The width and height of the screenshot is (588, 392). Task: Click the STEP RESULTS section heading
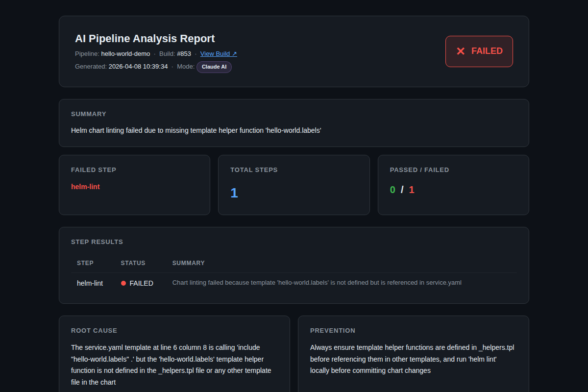[97, 242]
